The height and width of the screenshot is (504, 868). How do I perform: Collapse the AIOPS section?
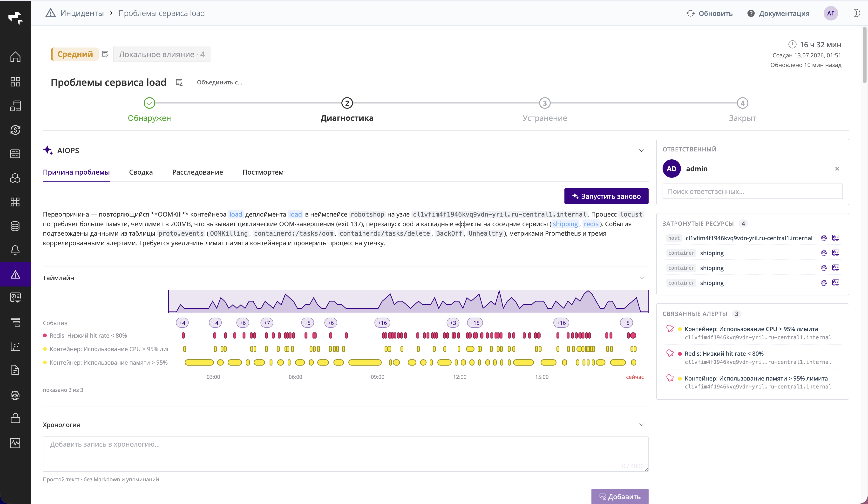(641, 150)
